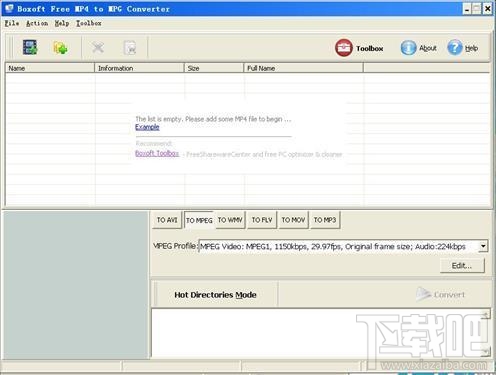Switch to the TO MP3 tab
This screenshot has width=496, height=375.
(x=325, y=220)
